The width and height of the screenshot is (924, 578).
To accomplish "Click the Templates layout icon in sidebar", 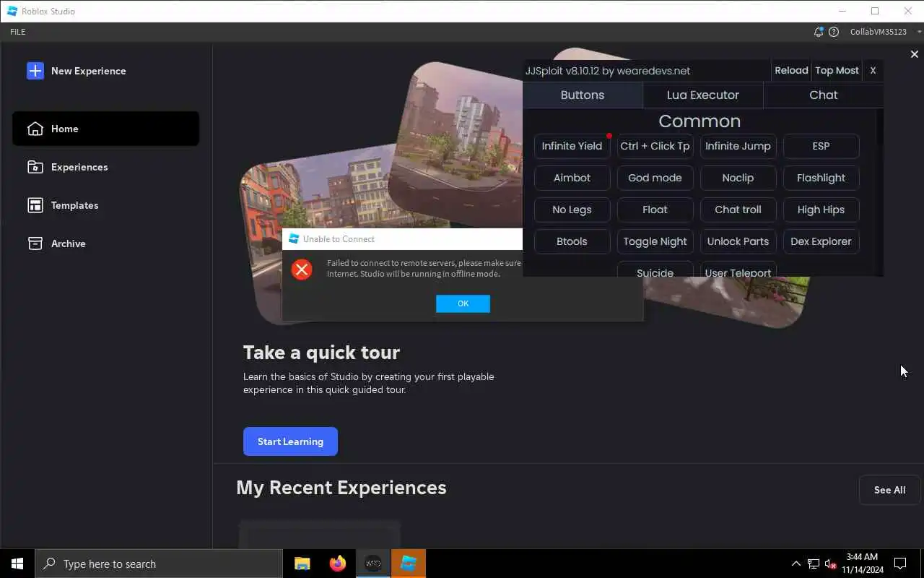I will tap(35, 205).
